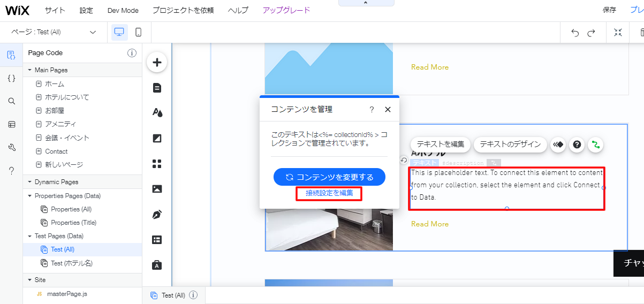Open the Databases icon in left sidebar
The width and height of the screenshot is (644, 304).
point(11,124)
